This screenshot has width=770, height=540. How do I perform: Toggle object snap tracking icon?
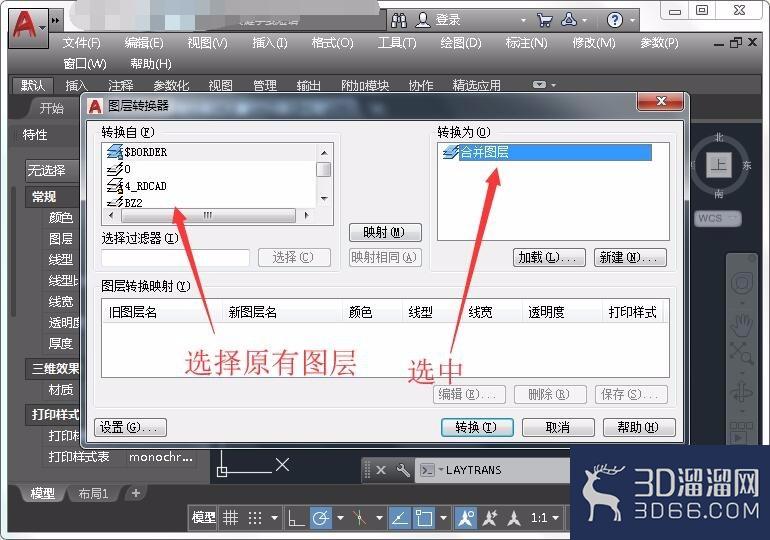click(400, 518)
